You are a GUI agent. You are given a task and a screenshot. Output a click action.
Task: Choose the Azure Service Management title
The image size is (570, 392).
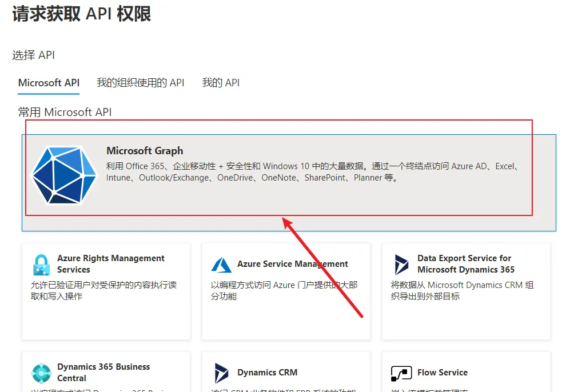click(x=293, y=264)
